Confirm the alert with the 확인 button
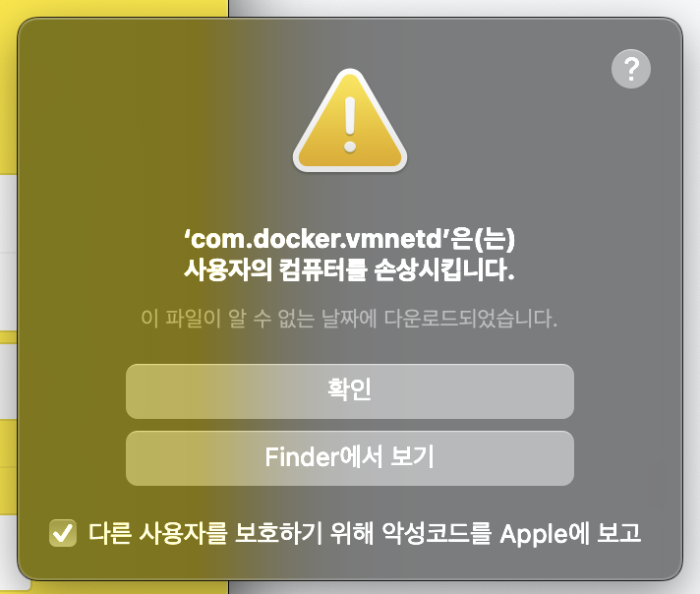700x594 pixels. pyautogui.click(x=350, y=391)
